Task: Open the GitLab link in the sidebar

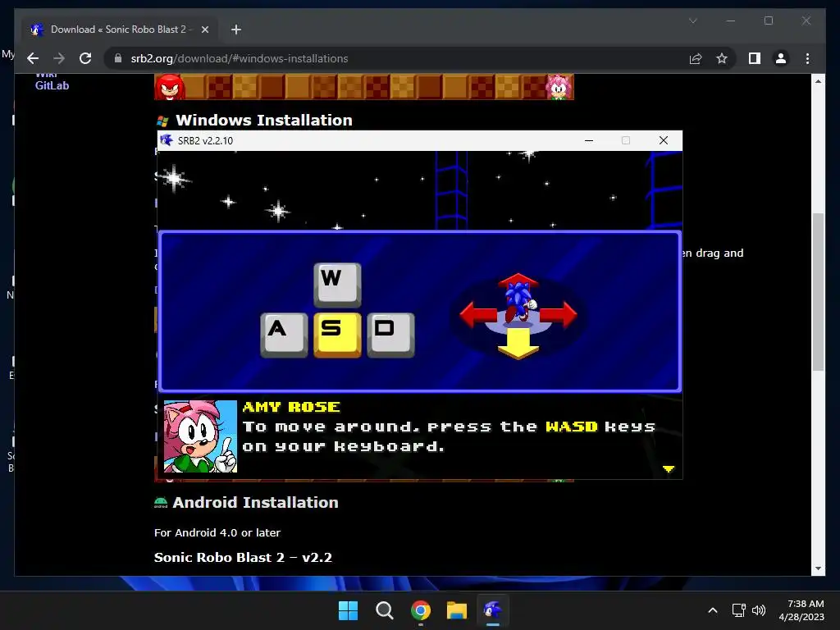Action: tap(52, 85)
